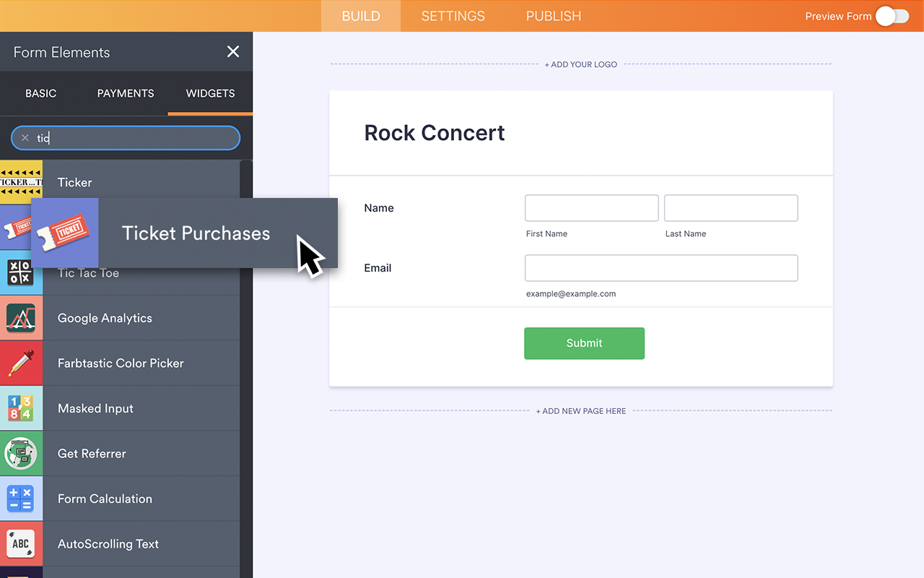The image size is (924, 578).
Task: Click the ADD YOUR LOGO link
Action: pyautogui.click(x=581, y=64)
